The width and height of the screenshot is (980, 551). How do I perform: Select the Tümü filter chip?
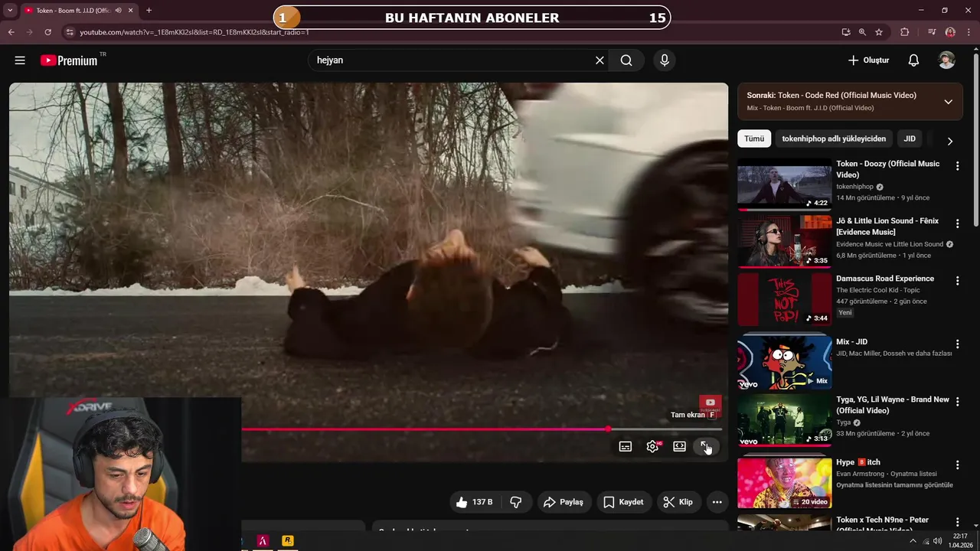click(754, 139)
